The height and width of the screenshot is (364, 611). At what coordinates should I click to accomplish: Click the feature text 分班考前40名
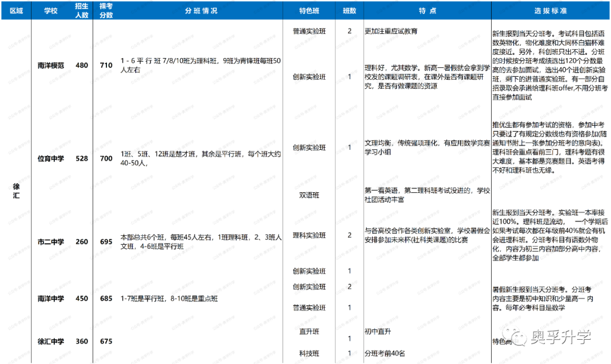385,353
